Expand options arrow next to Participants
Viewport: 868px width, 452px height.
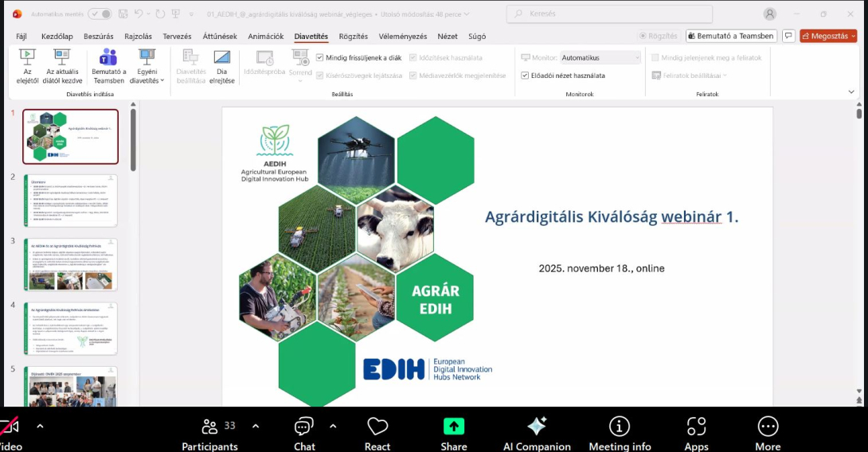tap(256, 426)
